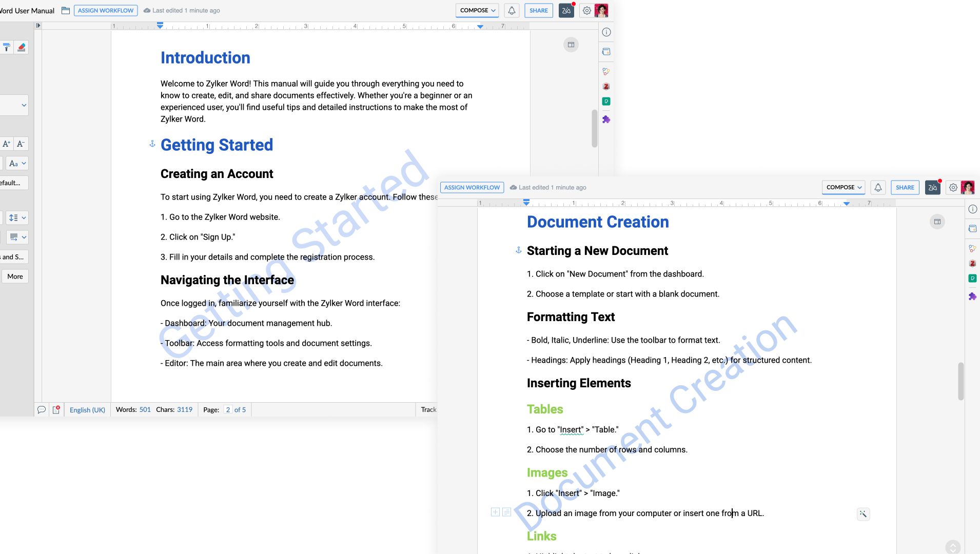Screen dimensions: 980x554
Task: Click the Document Creation heading in front window
Action: pyautogui.click(x=598, y=222)
